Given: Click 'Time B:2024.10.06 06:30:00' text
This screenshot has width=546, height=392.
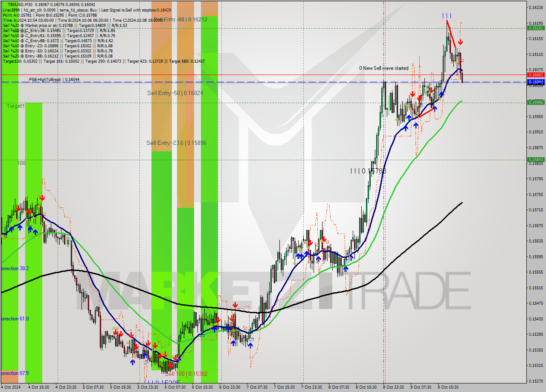Looking at the screenshot, I should tap(84, 20).
